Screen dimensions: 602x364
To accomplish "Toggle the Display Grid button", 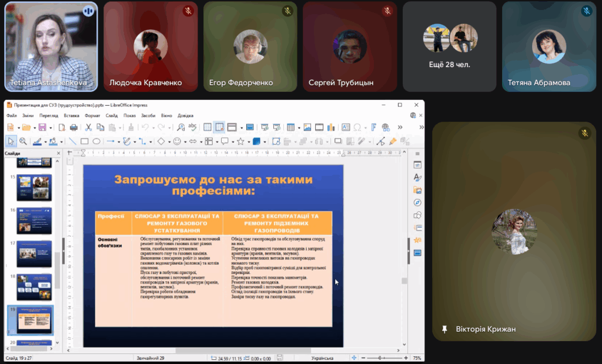I will [x=208, y=127].
